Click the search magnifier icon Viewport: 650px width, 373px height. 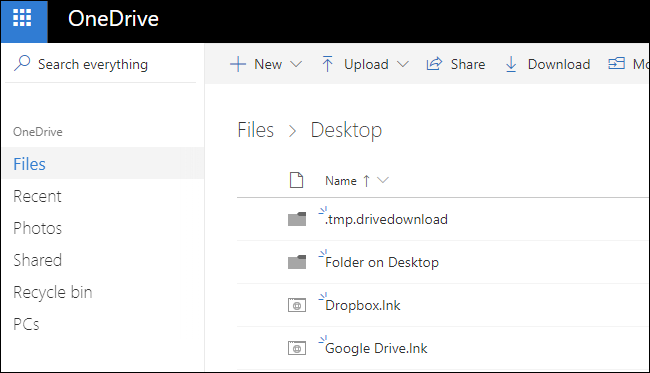(22, 63)
